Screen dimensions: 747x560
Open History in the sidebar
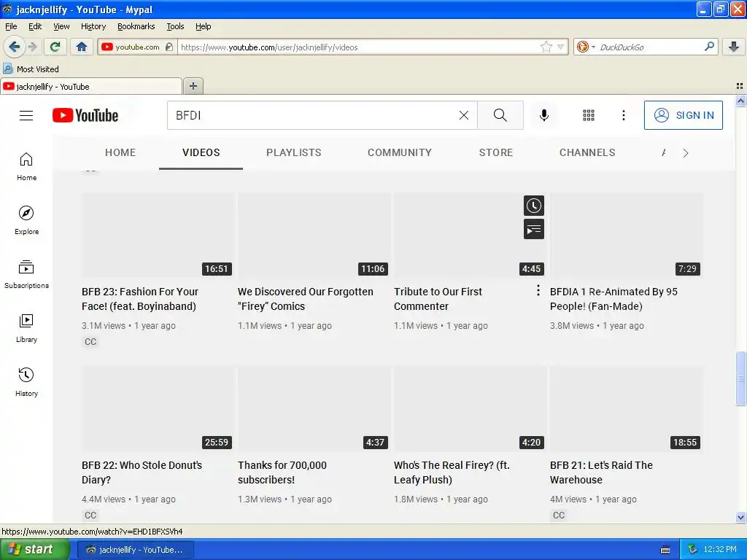26,382
